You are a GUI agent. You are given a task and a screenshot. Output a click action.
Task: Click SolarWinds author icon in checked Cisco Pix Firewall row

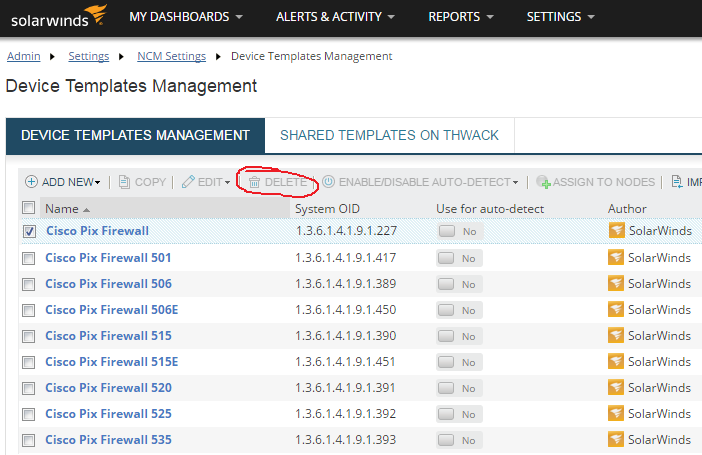617,231
